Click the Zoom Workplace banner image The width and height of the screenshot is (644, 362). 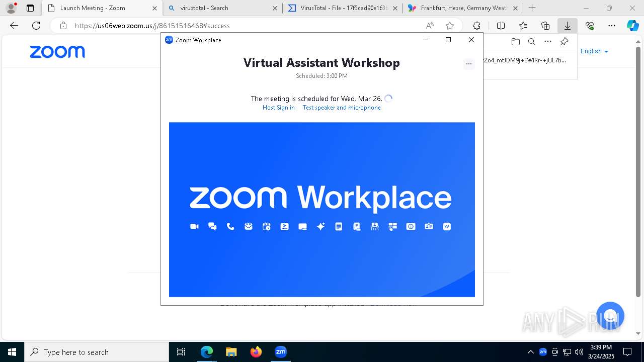point(322,210)
